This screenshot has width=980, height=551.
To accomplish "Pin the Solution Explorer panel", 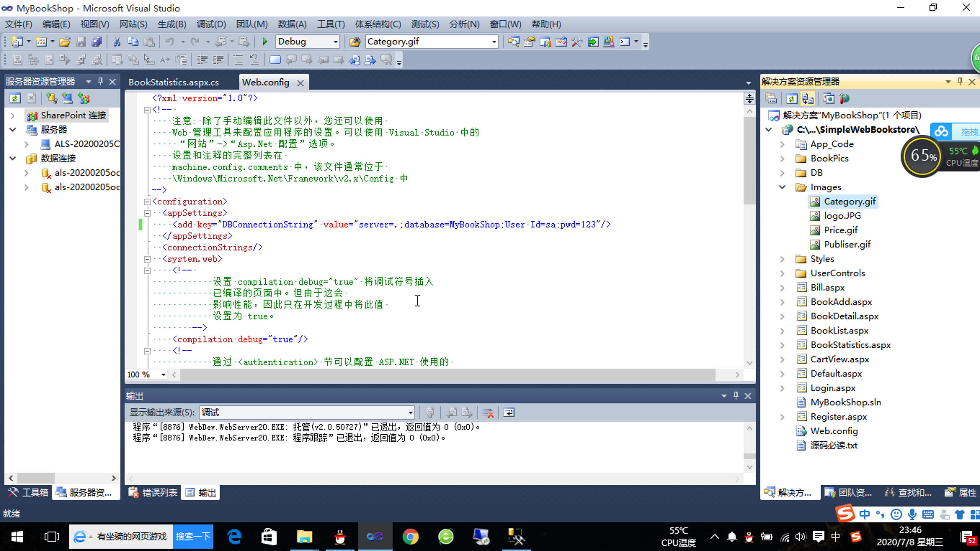I will click(960, 81).
